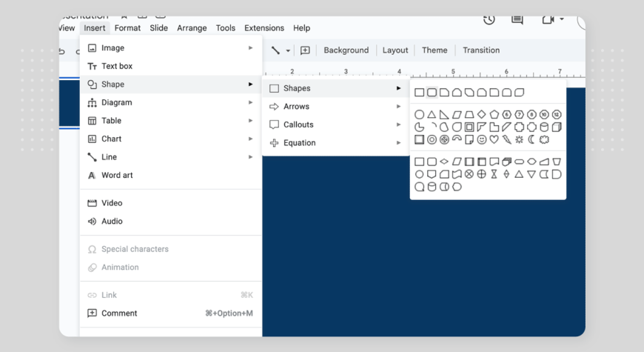Expand the Line submenu arrow
Viewport: 644px width, 352px height.
click(250, 156)
